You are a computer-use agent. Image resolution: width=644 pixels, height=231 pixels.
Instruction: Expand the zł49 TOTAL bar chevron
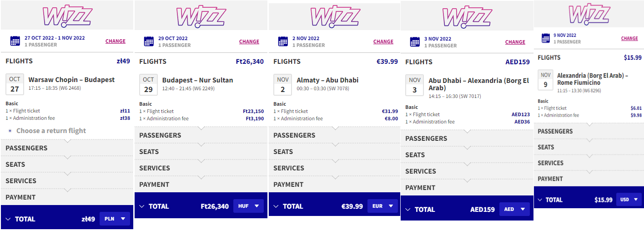[8, 219]
